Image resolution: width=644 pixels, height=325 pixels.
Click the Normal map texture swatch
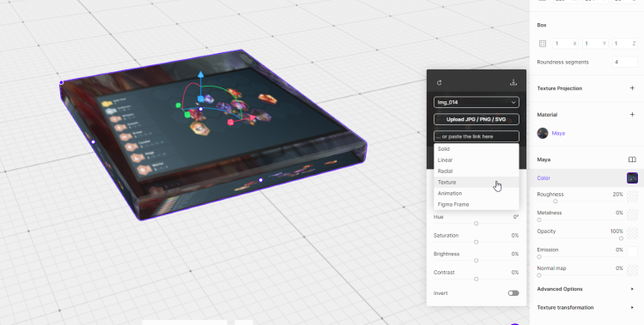click(x=632, y=270)
